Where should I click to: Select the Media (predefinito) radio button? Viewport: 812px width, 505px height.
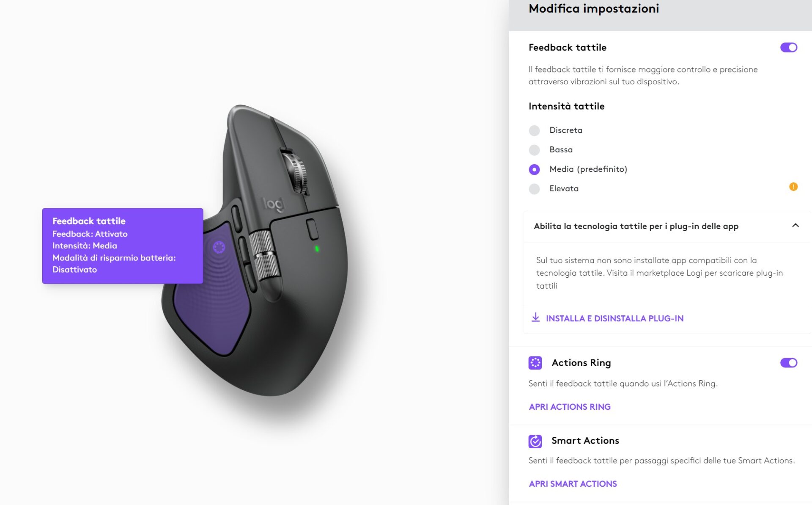pos(534,169)
